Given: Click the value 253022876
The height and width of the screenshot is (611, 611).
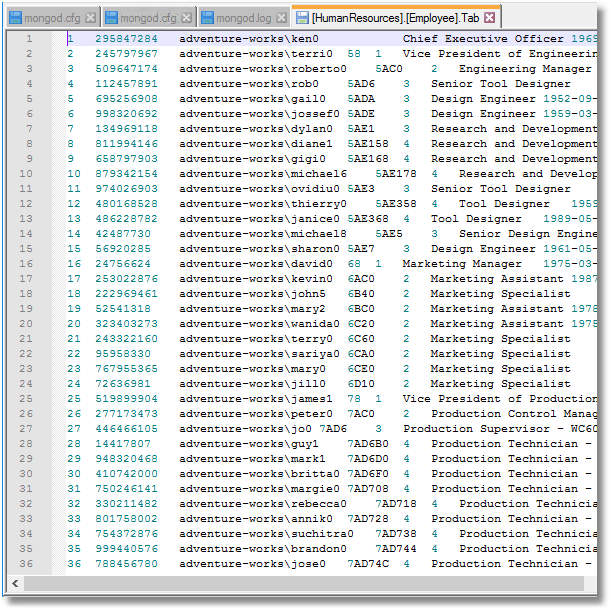Looking at the screenshot, I should click(x=127, y=279).
